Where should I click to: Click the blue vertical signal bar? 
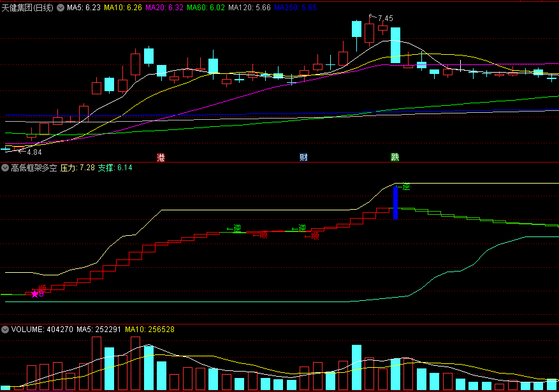[395, 203]
